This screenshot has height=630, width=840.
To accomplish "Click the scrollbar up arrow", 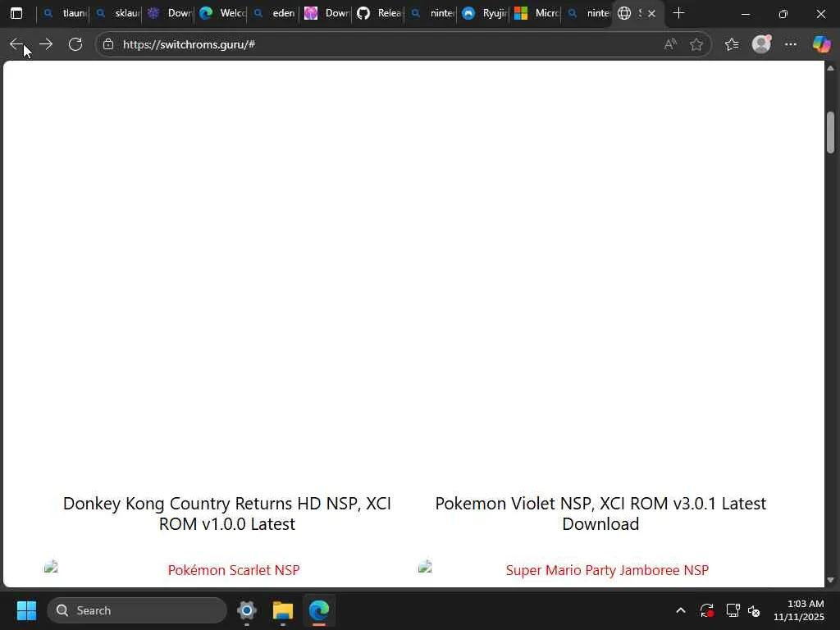I will 830,68.
